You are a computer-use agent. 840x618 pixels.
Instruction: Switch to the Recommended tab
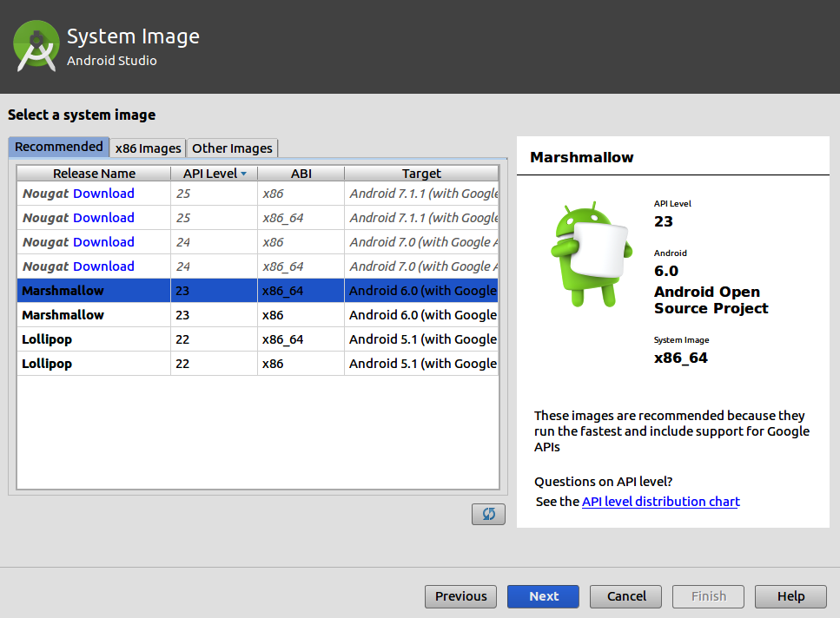(x=59, y=148)
